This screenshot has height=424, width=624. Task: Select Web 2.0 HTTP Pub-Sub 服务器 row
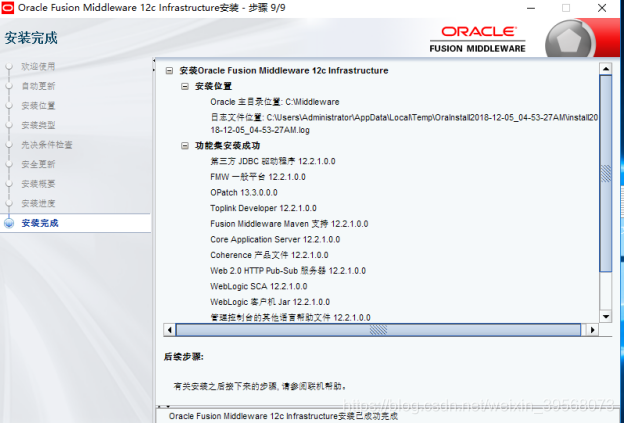(288, 271)
